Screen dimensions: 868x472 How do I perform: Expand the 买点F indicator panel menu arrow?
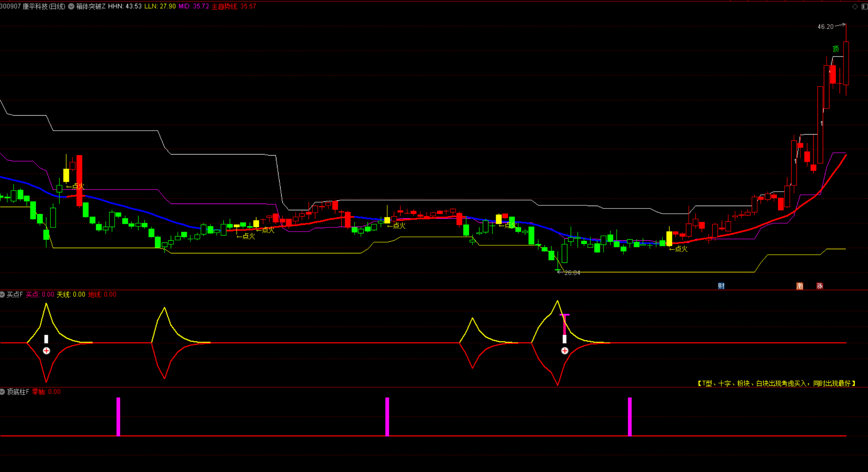(2, 294)
